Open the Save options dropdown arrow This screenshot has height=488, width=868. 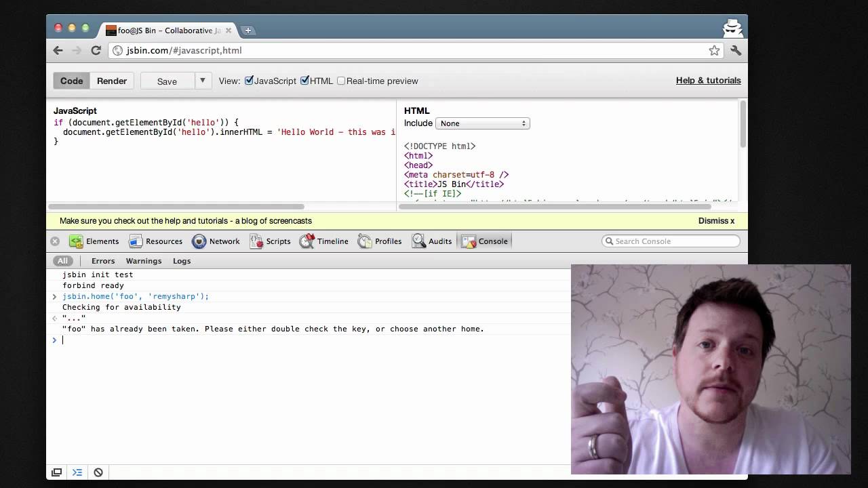[202, 81]
